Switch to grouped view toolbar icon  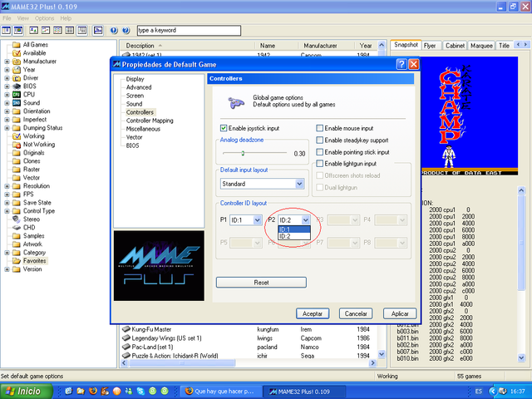coord(82,31)
